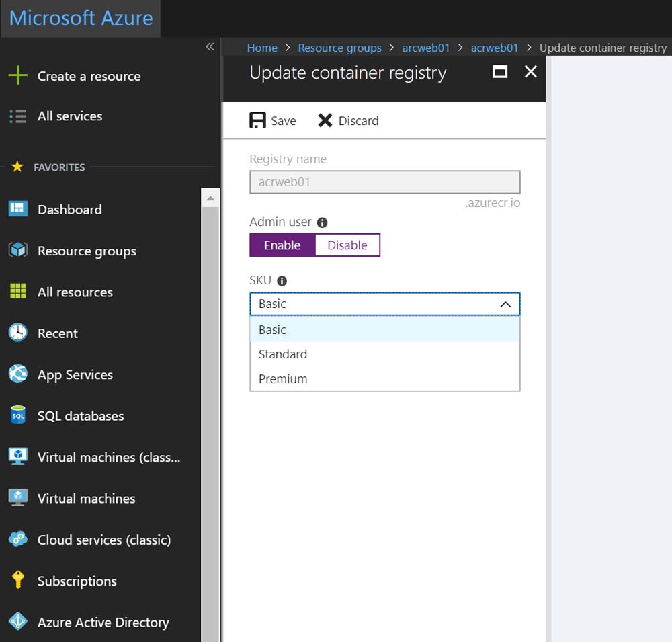Click the Subscriptions key icon
This screenshot has width=672, height=642.
pyautogui.click(x=17, y=580)
